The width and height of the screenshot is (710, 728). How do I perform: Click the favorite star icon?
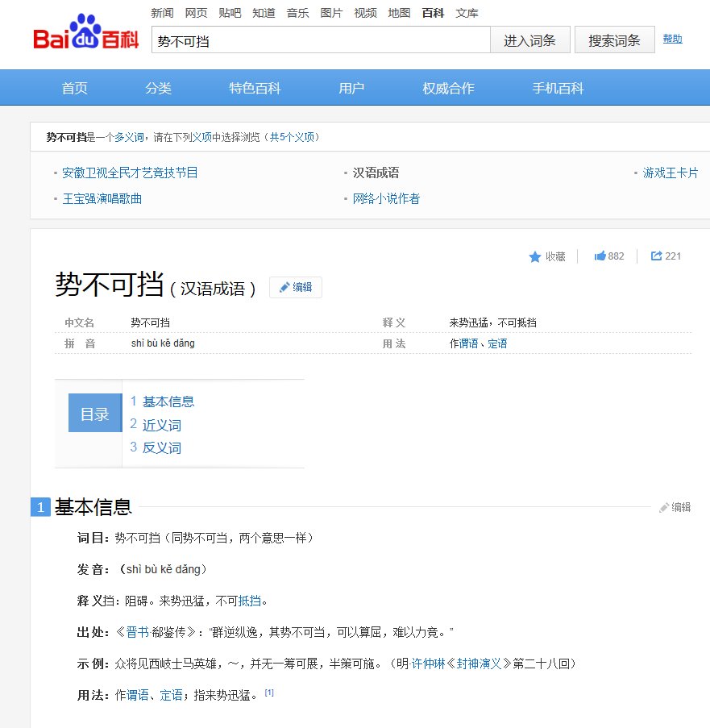pyautogui.click(x=536, y=256)
